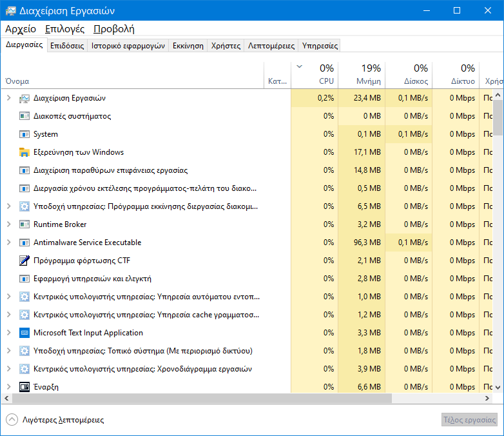
Task: Expand the Antimalware Service Executable group
Action: coord(8,243)
